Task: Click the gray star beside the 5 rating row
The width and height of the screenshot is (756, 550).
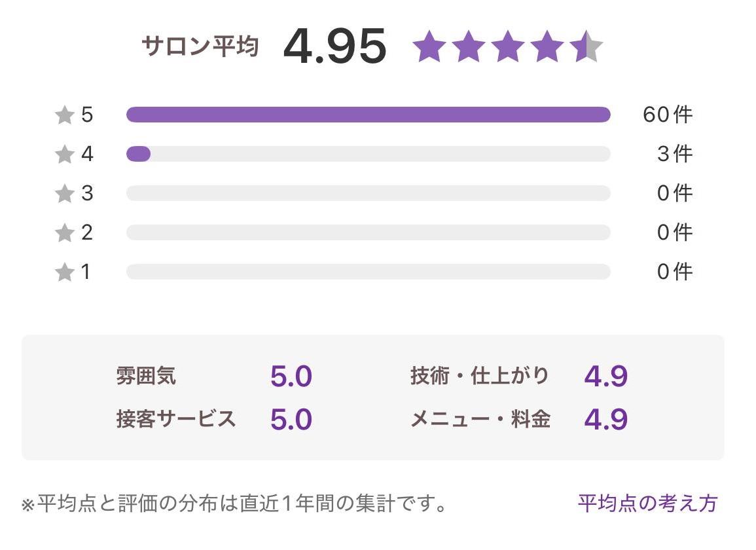Action: pyautogui.click(x=65, y=116)
